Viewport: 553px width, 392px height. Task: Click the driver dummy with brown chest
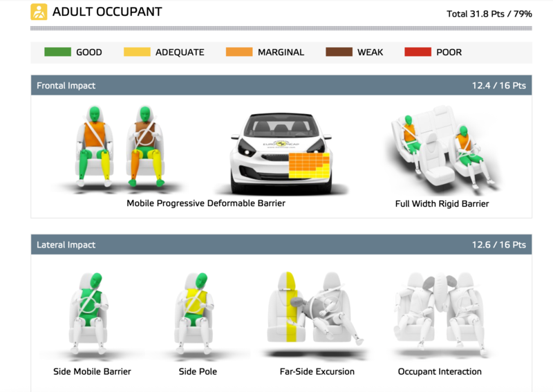click(x=145, y=147)
